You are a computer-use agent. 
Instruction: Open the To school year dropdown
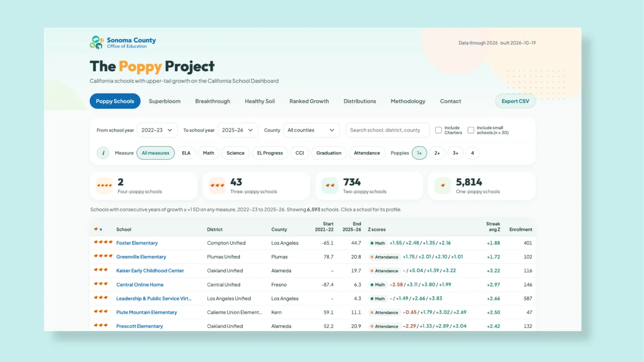238,130
